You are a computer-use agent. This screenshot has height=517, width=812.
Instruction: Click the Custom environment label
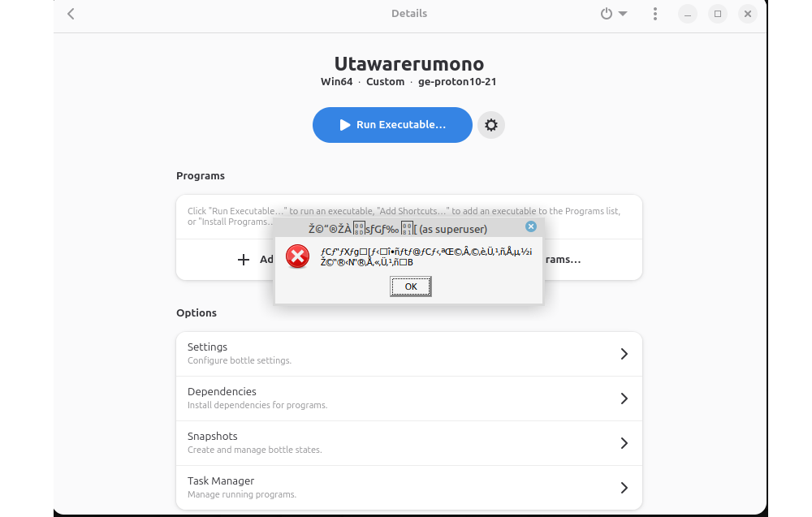click(x=385, y=82)
